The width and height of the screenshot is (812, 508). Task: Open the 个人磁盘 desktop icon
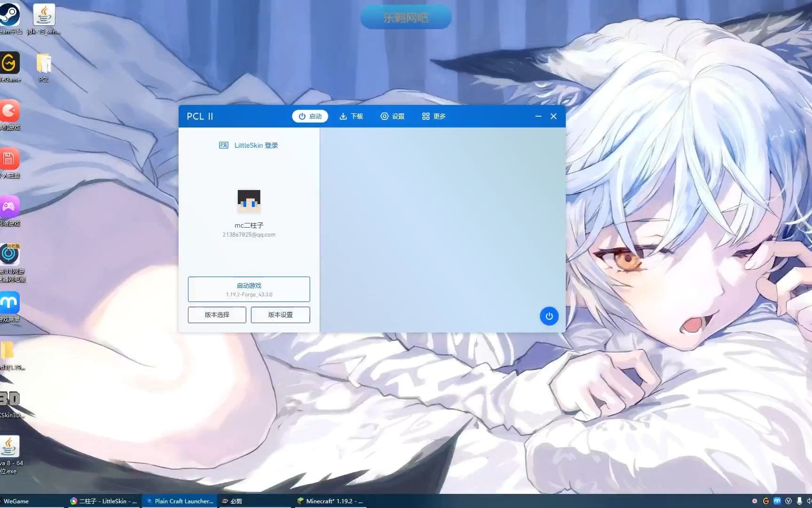point(9,163)
